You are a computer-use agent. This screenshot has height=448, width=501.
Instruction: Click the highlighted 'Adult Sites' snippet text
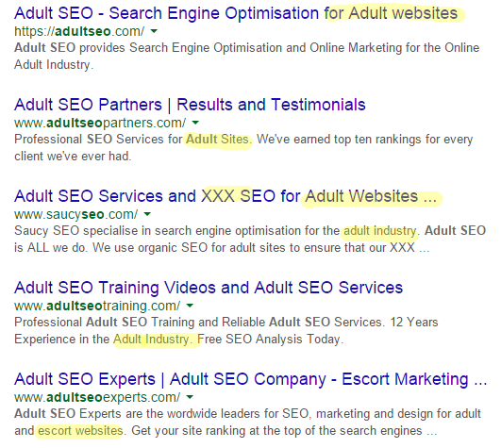(219, 140)
